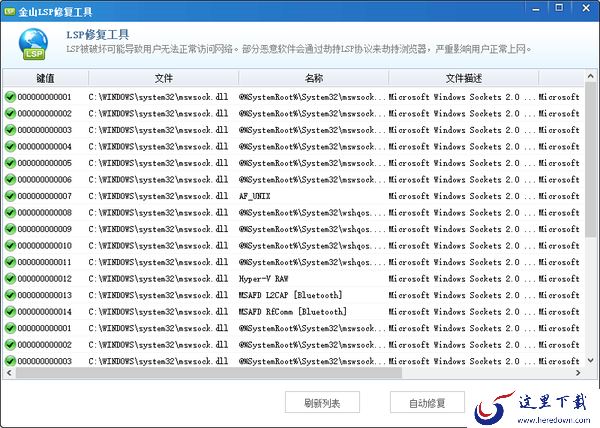Click the mswsock name cell in row 000000000006

(x=312, y=180)
